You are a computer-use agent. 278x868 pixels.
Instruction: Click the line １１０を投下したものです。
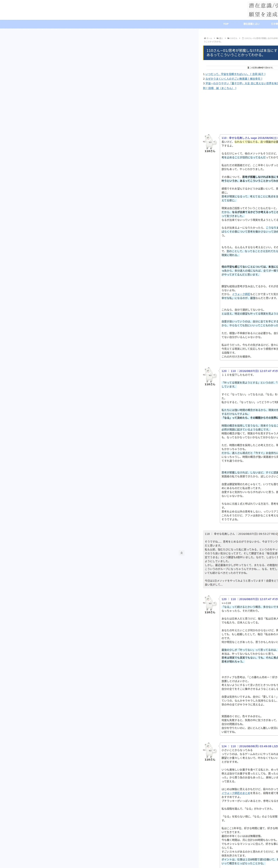(x=238, y=375)
